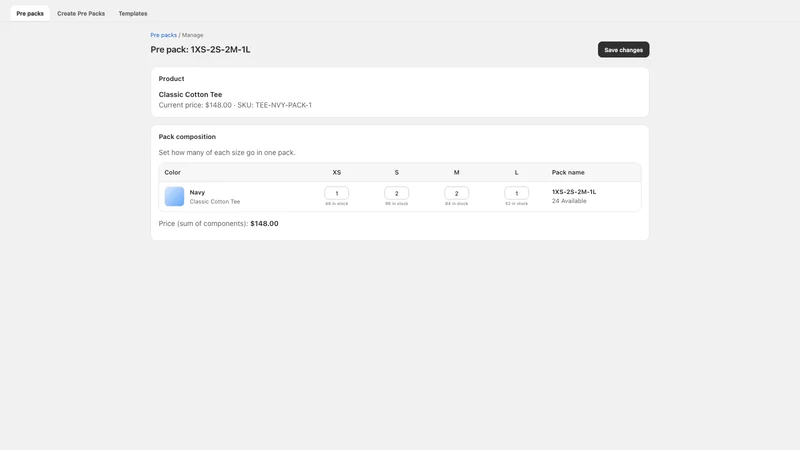Focus the XS quantity input field

tap(337, 193)
